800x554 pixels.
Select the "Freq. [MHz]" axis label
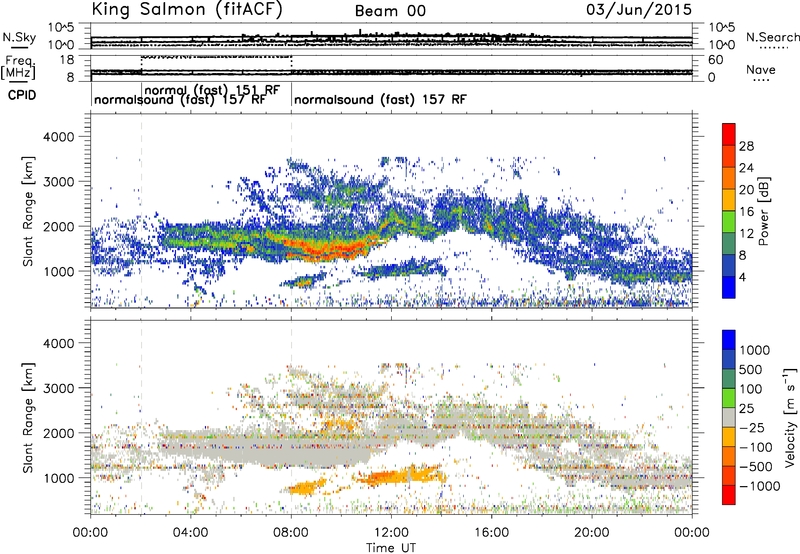[x=19, y=67]
